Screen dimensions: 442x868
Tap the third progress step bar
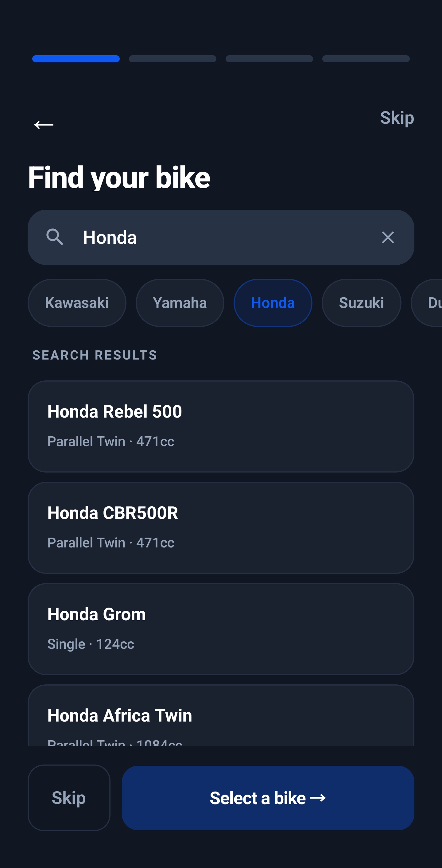point(269,59)
